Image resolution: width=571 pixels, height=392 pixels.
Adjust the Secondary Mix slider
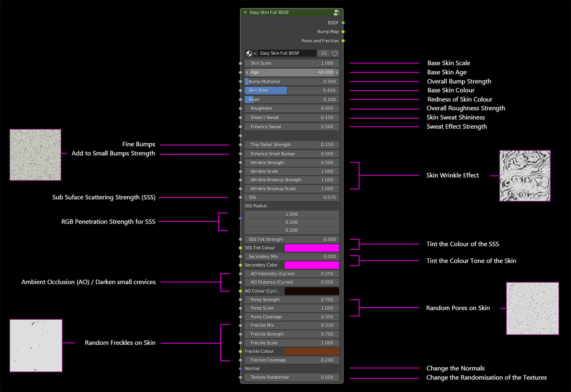coord(292,256)
